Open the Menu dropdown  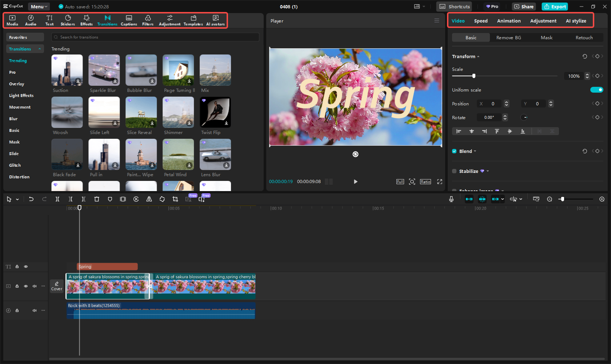(39, 7)
